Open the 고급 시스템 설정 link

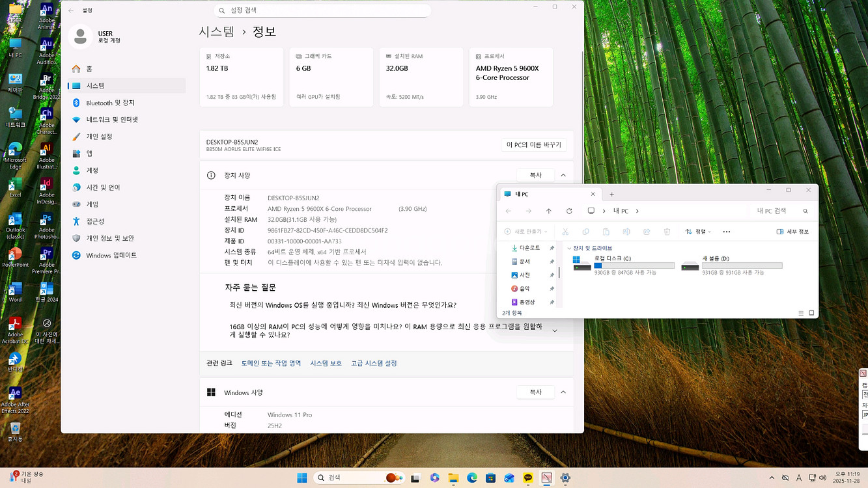tap(374, 363)
